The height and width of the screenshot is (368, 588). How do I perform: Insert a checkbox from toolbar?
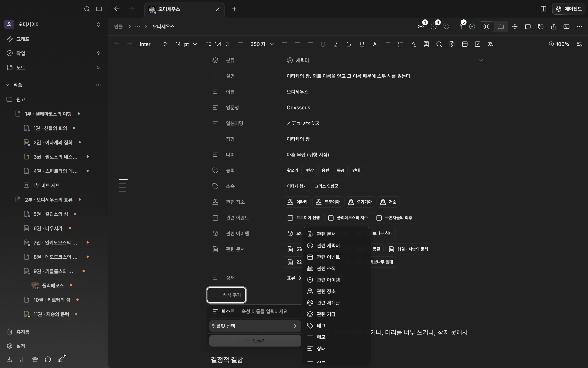tap(478, 44)
